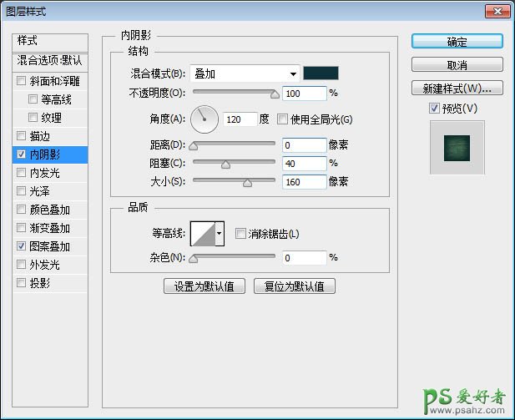Image resolution: width=515 pixels, height=420 pixels.
Task: Enable the 斜面和浮雕 checkbox
Action: pyautogui.click(x=21, y=81)
